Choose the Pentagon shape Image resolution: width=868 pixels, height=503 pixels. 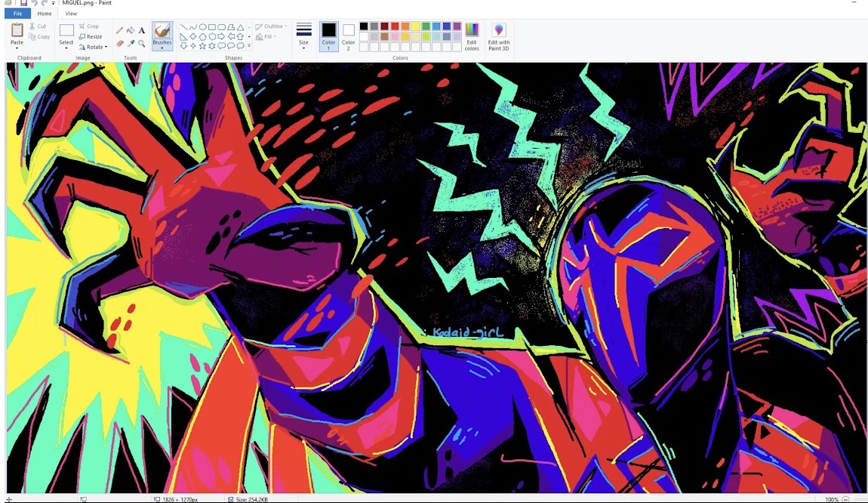point(202,36)
